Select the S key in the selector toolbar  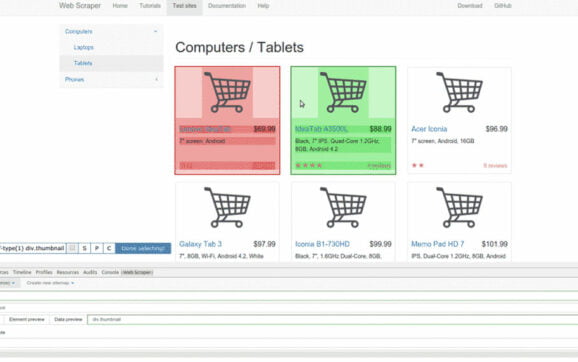tap(84, 248)
